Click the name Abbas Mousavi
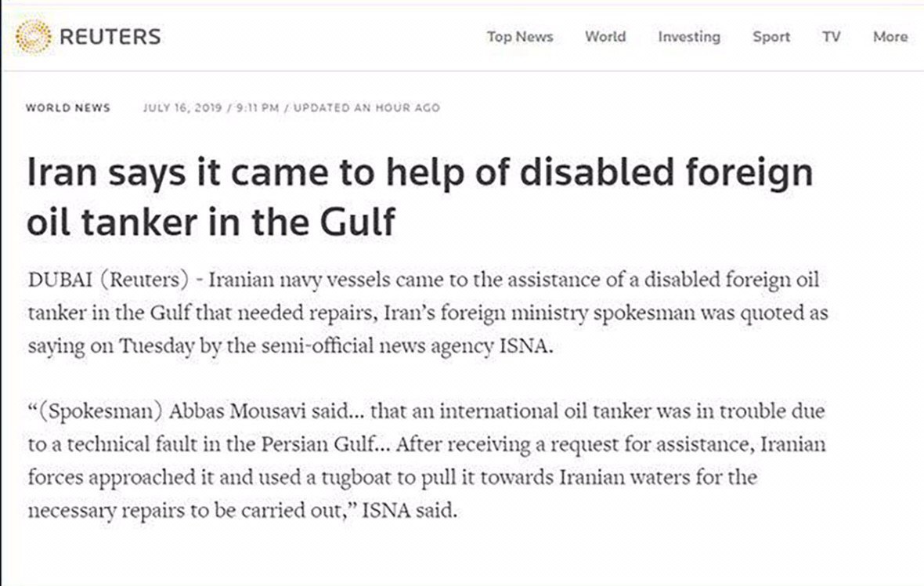The width and height of the screenshot is (924, 586). 228,411
